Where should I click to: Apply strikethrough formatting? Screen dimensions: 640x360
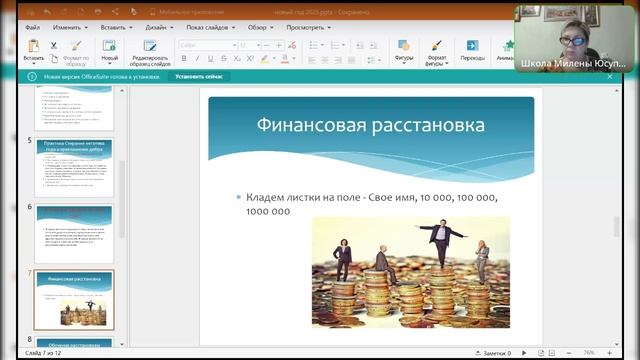coord(223,59)
